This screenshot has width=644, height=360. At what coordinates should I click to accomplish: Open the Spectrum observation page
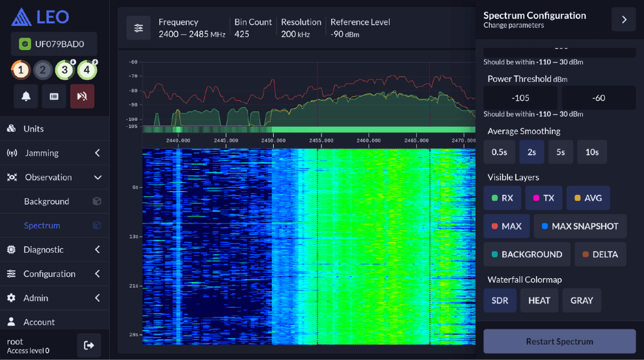point(55,225)
